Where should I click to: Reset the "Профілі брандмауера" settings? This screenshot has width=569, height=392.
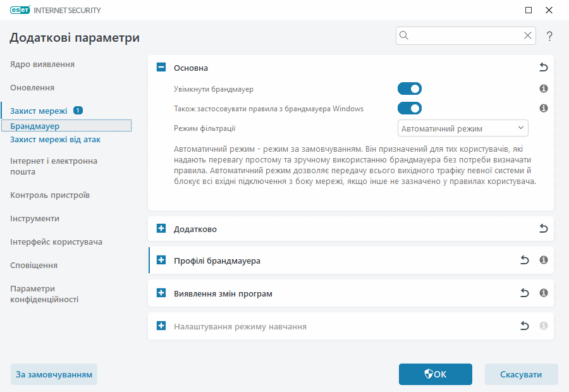(524, 260)
